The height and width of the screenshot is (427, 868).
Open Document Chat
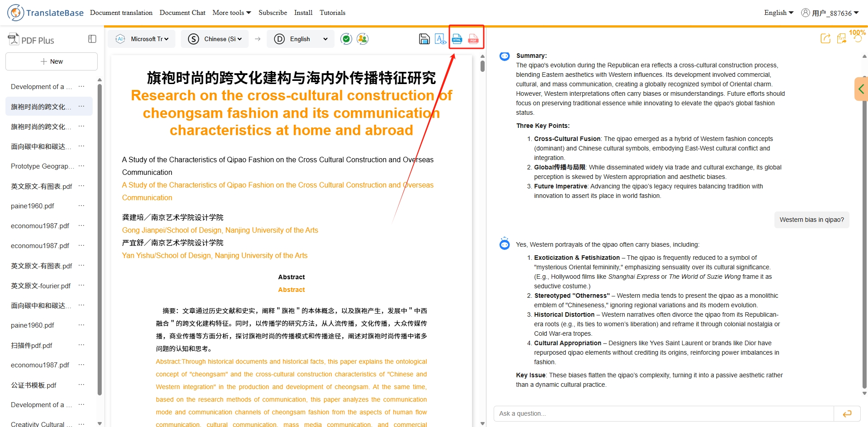coord(182,13)
